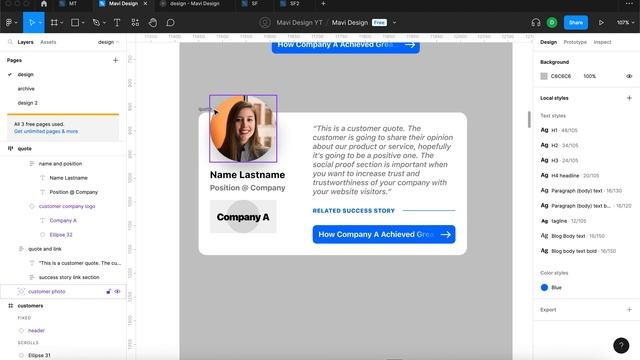Open main menu dropdown arrow
Screen dimensions: 640x360
[16, 23]
